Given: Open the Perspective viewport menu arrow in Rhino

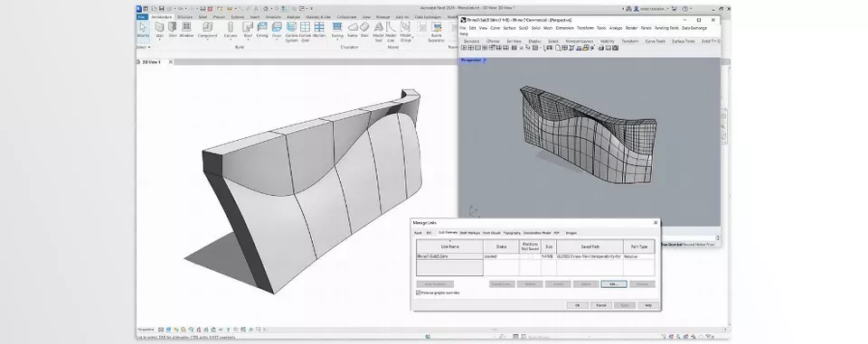Looking at the screenshot, I should click(485, 60).
